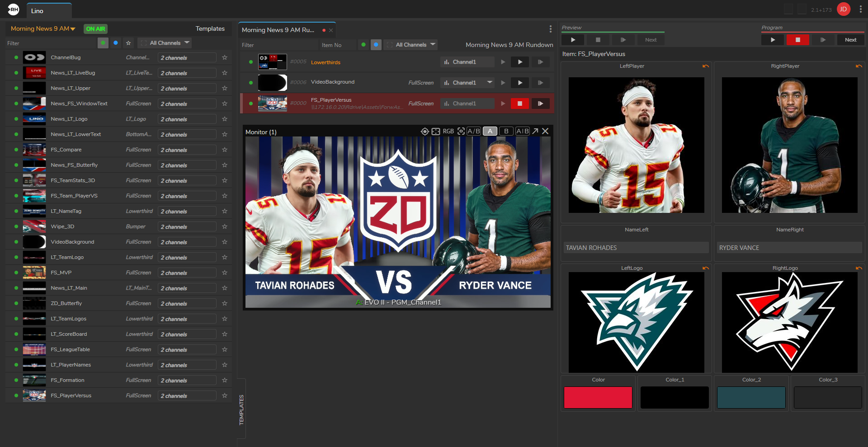This screenshot has height=447, width=868.
Task: Star the FS_PlayerVersus template in the templates list
Action: [225, 395]
